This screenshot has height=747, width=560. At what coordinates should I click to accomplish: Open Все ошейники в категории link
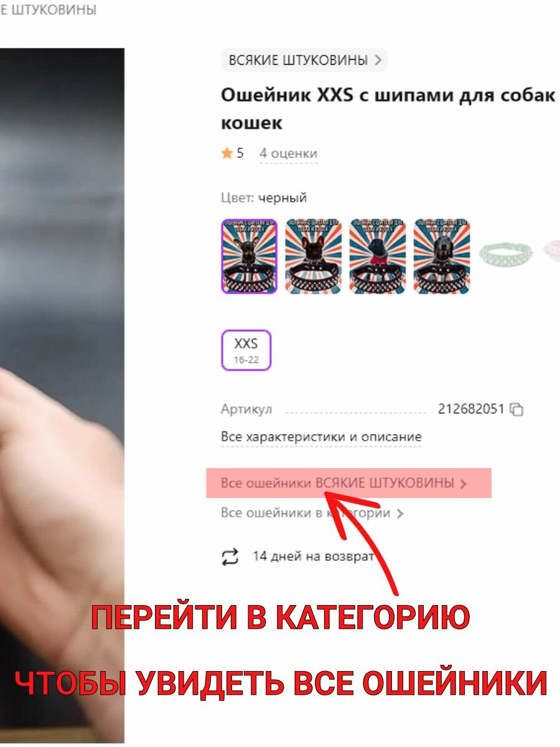[306, 514]
